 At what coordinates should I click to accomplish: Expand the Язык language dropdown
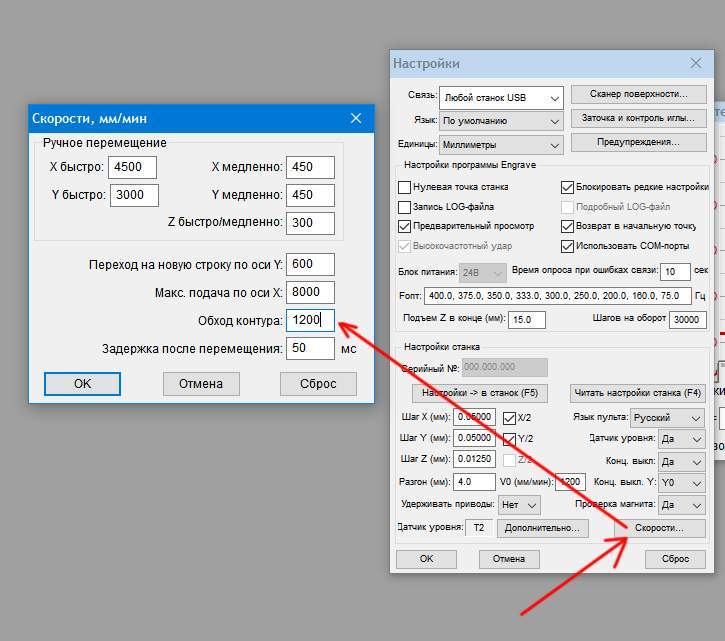tap(501, 120)
